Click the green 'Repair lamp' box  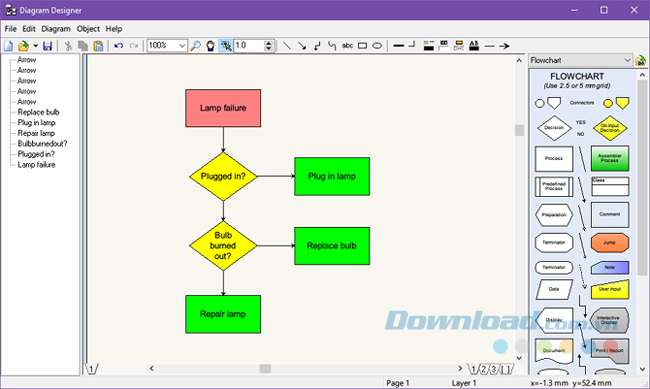click(223, 314)
